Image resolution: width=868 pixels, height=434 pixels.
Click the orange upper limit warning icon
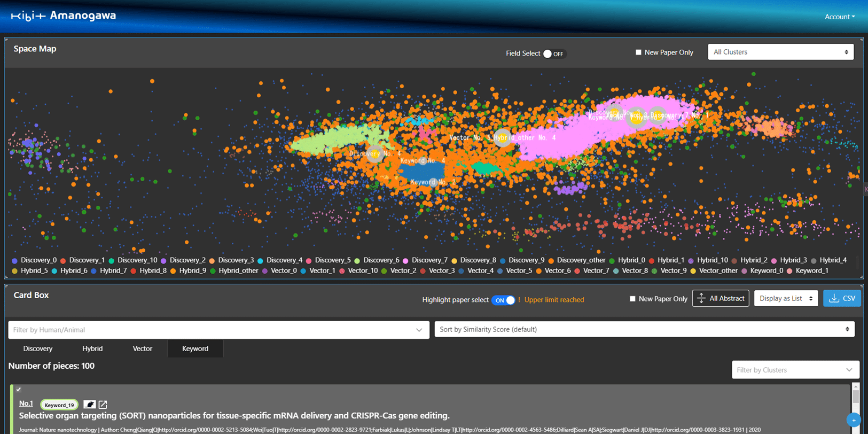coord(519,300)
